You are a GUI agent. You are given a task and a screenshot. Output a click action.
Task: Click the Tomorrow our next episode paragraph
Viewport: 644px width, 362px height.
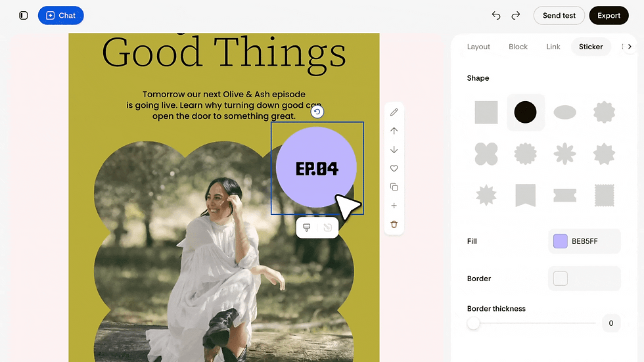click(x=224, y=105)
